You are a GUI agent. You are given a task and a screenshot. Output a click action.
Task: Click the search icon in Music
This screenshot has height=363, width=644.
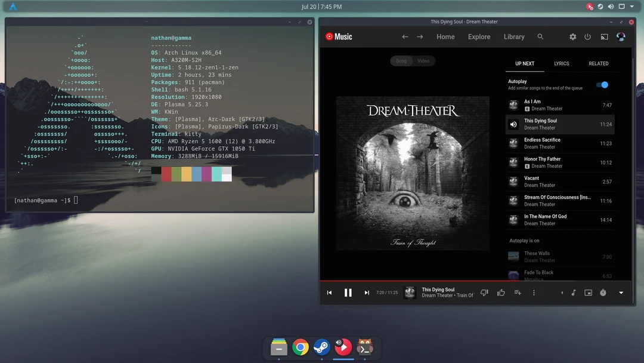(x=540, y=36)
